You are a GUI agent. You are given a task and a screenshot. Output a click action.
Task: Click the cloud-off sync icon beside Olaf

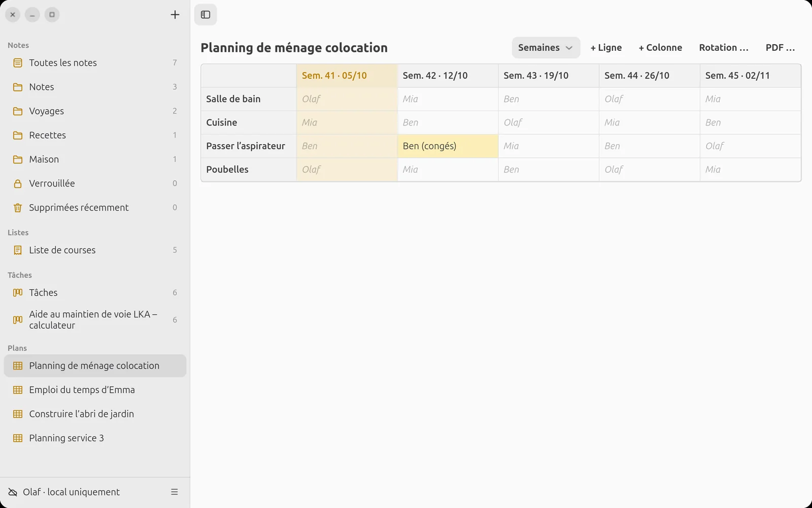13,492
